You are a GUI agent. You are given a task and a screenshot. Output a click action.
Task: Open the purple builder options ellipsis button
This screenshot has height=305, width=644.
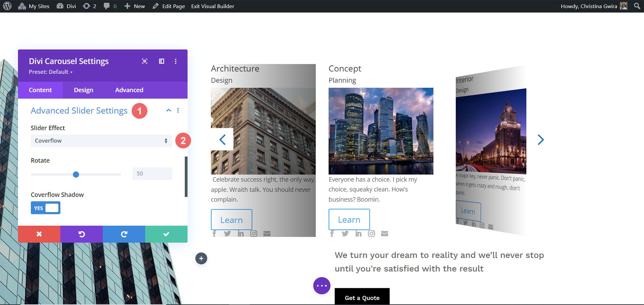click(x=322, y=286)
